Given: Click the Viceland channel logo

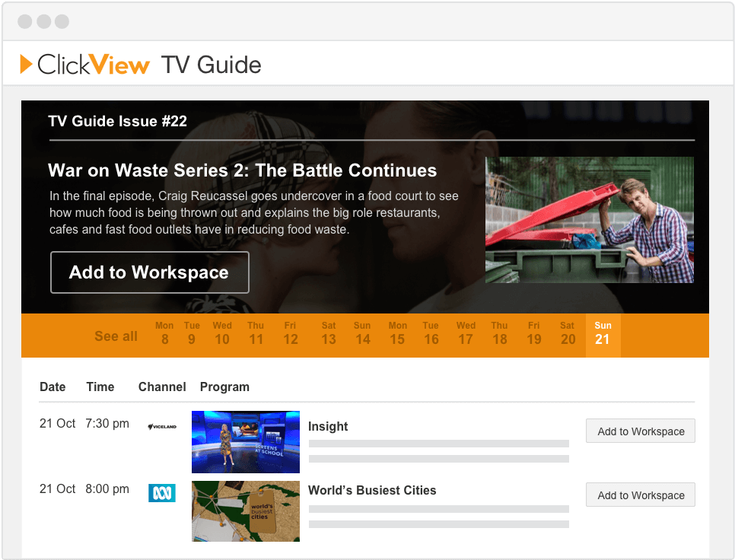Looking at the screenshot, I should [x=162, y=426].
